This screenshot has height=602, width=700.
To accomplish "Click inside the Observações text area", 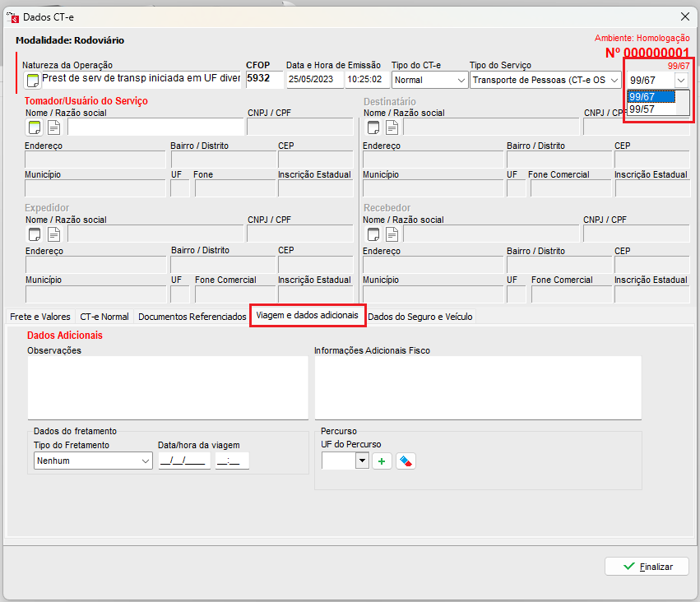I will click(x=167, y=387).
